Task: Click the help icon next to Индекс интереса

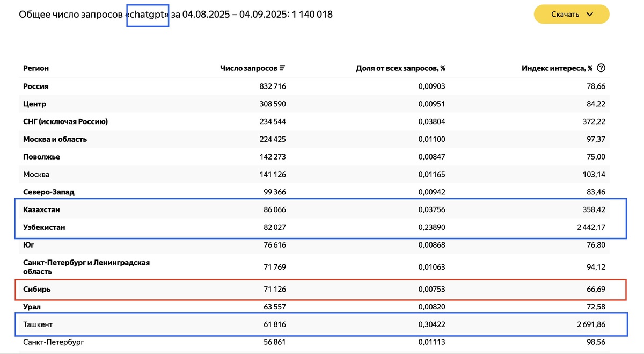Action: (x=601, y=68)
